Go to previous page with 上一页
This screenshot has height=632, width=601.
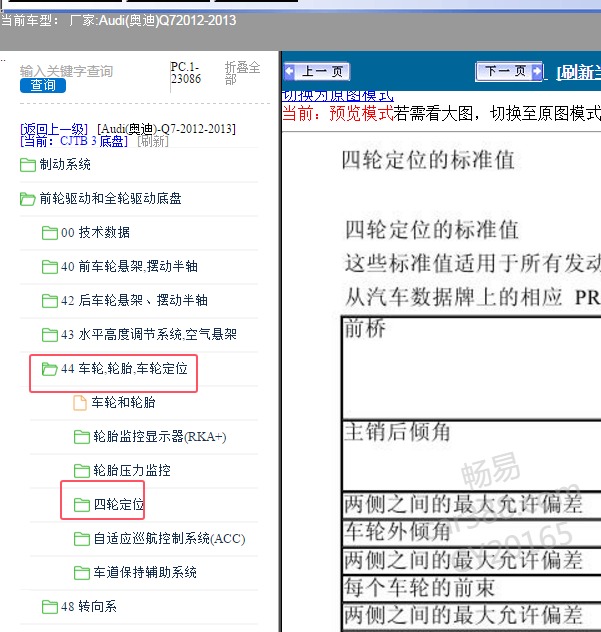point(316,71)
